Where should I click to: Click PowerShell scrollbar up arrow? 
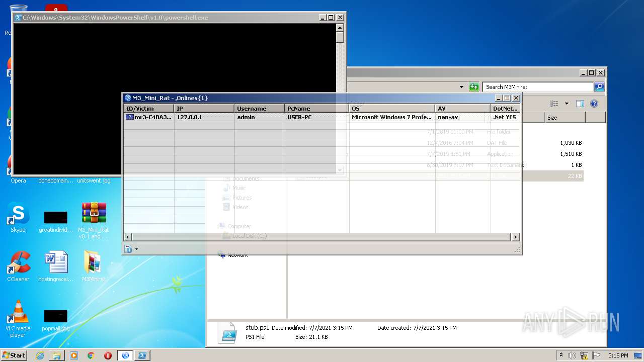coord(340,27)
